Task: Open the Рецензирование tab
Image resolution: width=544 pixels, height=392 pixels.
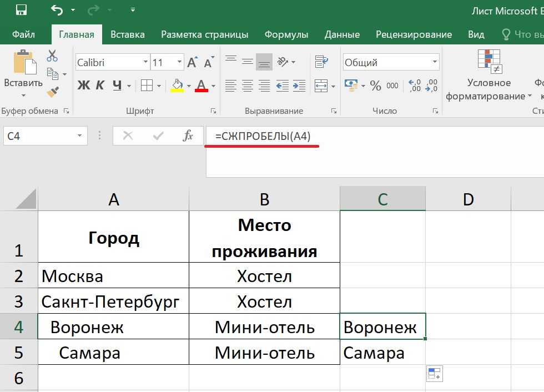Action: 414,34
